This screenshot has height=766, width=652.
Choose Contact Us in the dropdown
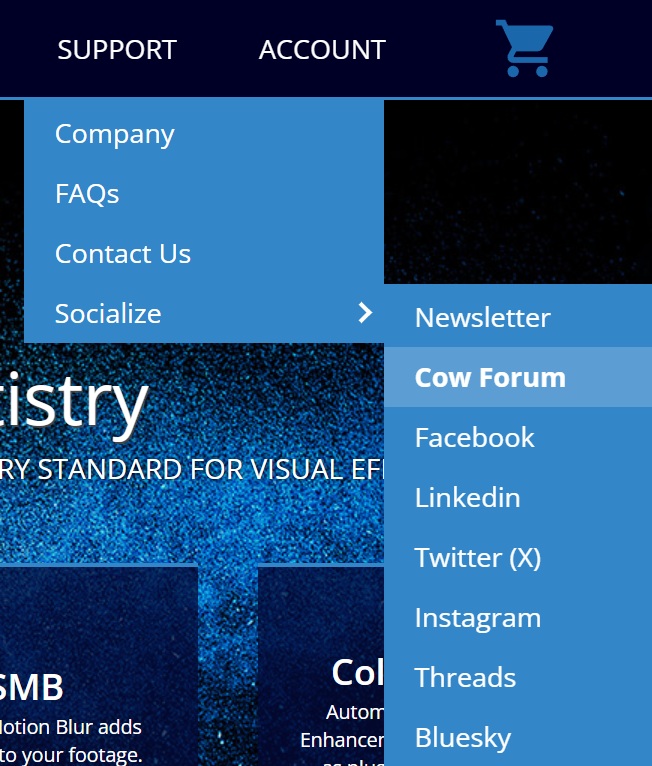coord(123,254)
